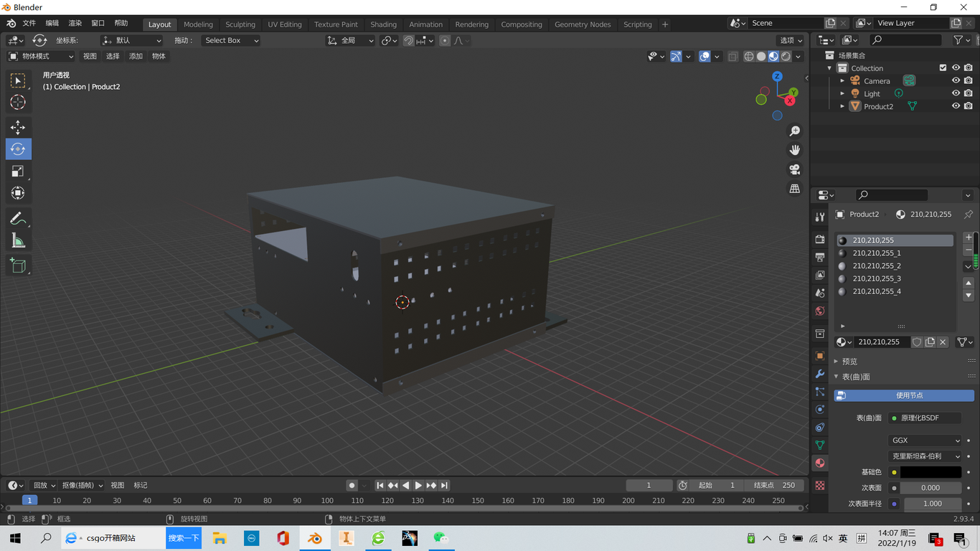
Task: Open the 全局 transform orientation dropdown
Action: (x=350, y=41)
